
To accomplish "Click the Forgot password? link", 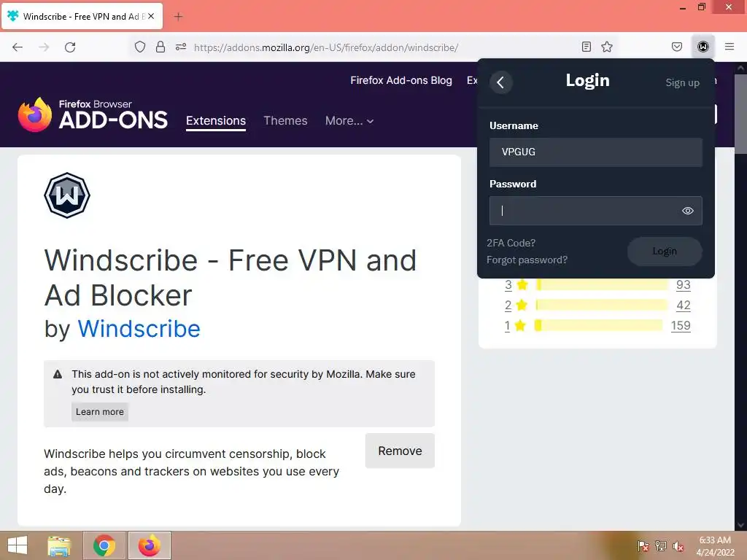I will (527, 260).
